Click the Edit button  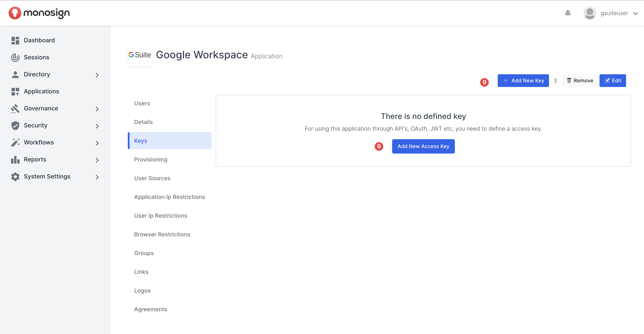pyautogui.click(x=612, y=80)
